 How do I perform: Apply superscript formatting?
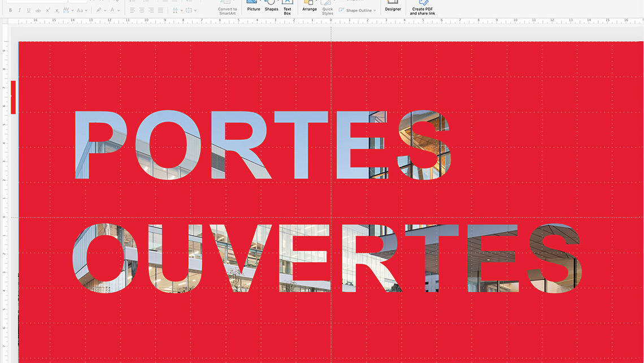tap(48, 10)
